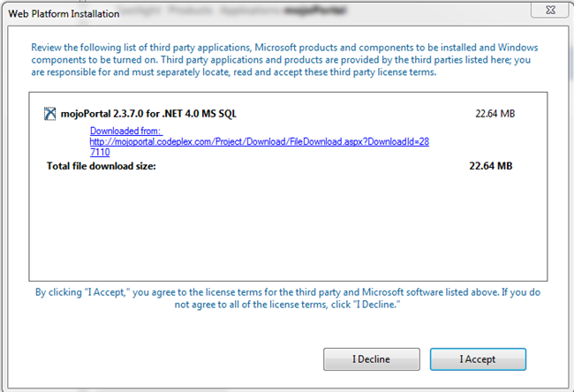Click the "Total file download size:" label
The width and height of the screenshot is (574, 392).
[101, 165]
